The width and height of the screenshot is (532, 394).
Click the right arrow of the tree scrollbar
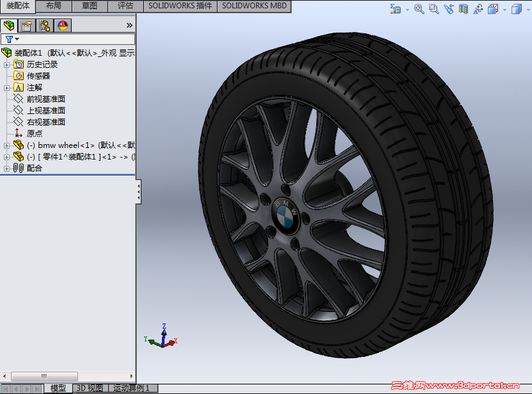(132, 376)
